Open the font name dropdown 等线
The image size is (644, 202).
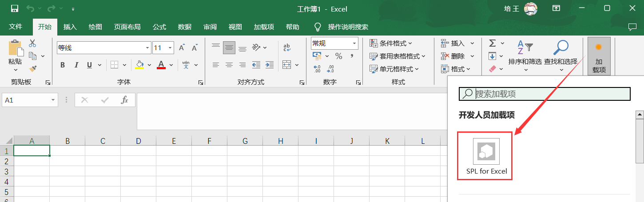[148, 48]
